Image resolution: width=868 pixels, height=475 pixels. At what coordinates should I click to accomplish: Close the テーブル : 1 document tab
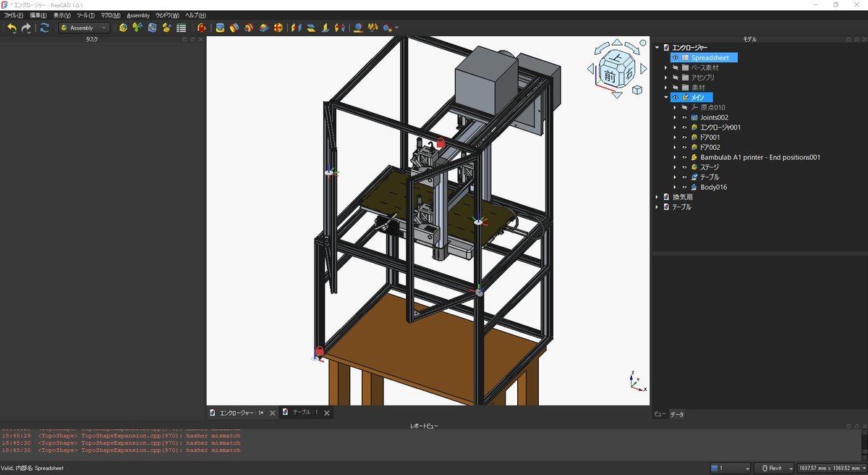[x=327, y=413]
